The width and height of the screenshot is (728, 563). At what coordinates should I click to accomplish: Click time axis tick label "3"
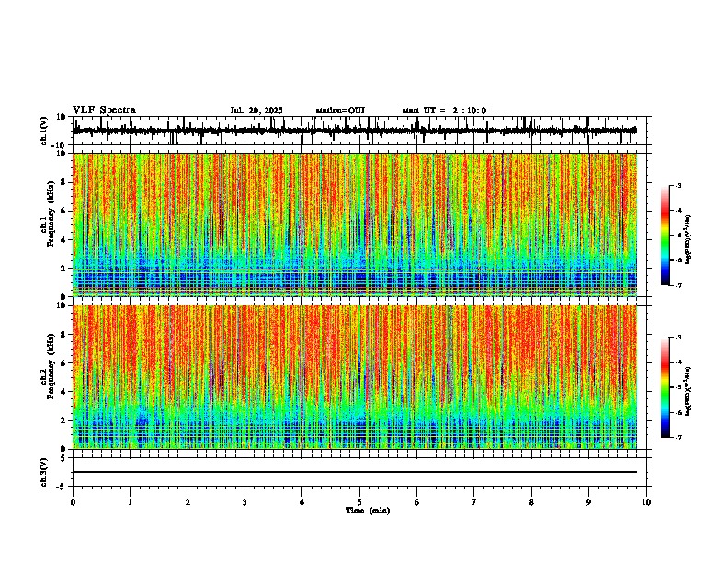click(x=245, y=502)
